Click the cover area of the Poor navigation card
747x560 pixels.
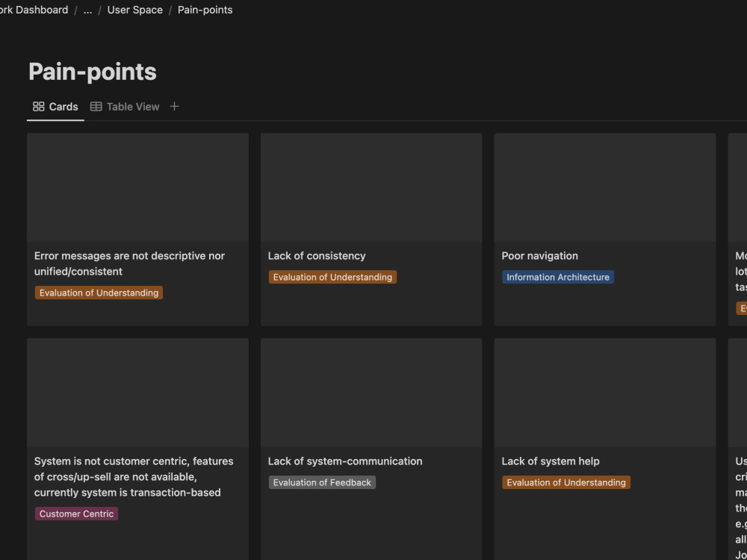pyautogui.click(x=604, y=187)
